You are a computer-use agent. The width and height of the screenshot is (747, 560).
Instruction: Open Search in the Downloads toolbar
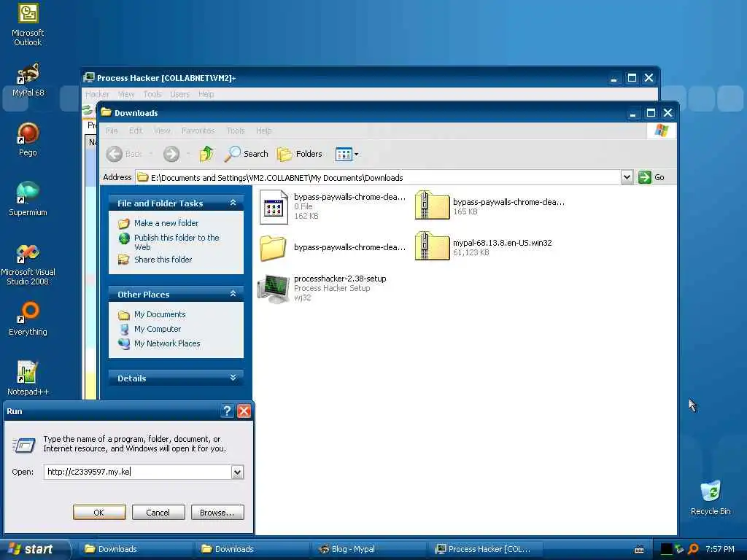[x=247, y=154]
